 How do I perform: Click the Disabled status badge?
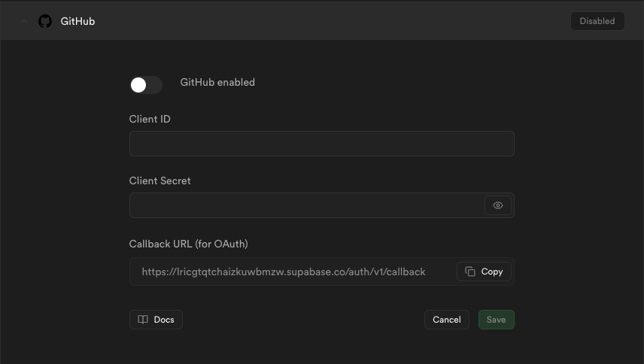point(597,21)
